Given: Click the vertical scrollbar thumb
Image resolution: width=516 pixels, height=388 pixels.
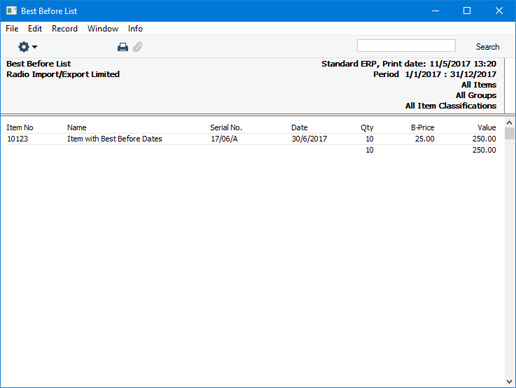Looking at the screenshot, I should click(x=509, y=134).
